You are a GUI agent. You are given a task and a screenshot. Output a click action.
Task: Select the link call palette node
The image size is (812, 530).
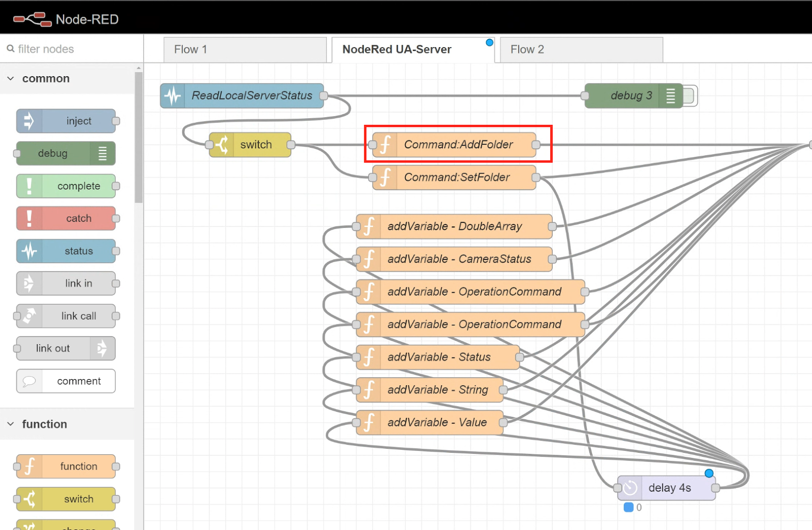(66, 316)
